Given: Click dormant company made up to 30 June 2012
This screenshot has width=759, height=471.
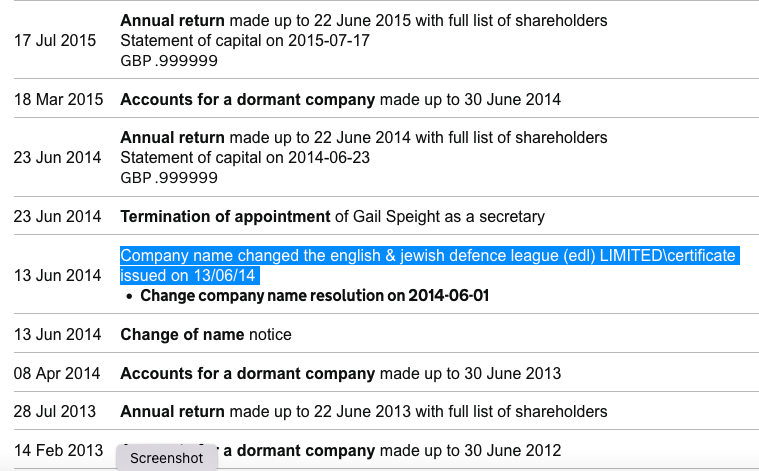Looking at the screenshot, I should point(392,451).
